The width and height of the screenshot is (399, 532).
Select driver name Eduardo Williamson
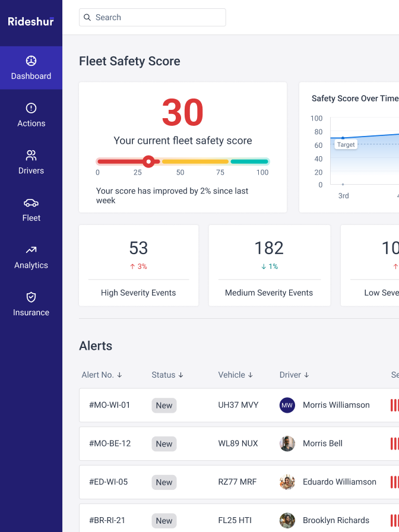pos(339,482)
